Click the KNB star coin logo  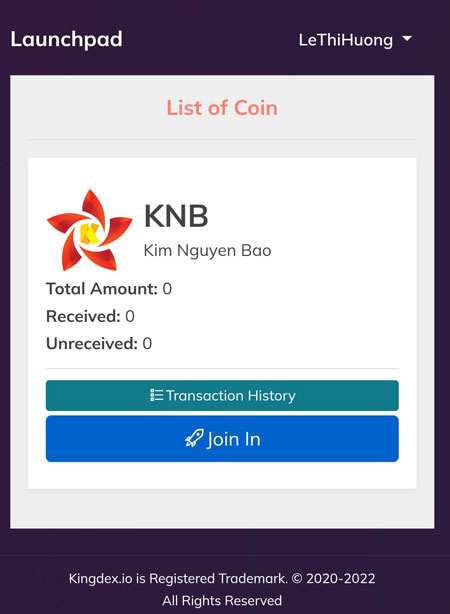tap(89, 230)
